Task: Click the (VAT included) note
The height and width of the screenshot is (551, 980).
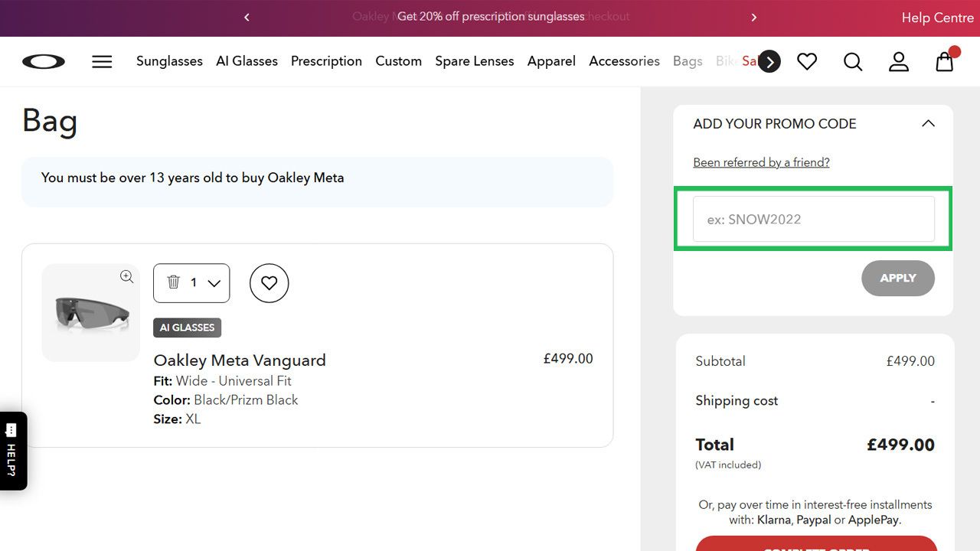Action: [x=728, y=465]
